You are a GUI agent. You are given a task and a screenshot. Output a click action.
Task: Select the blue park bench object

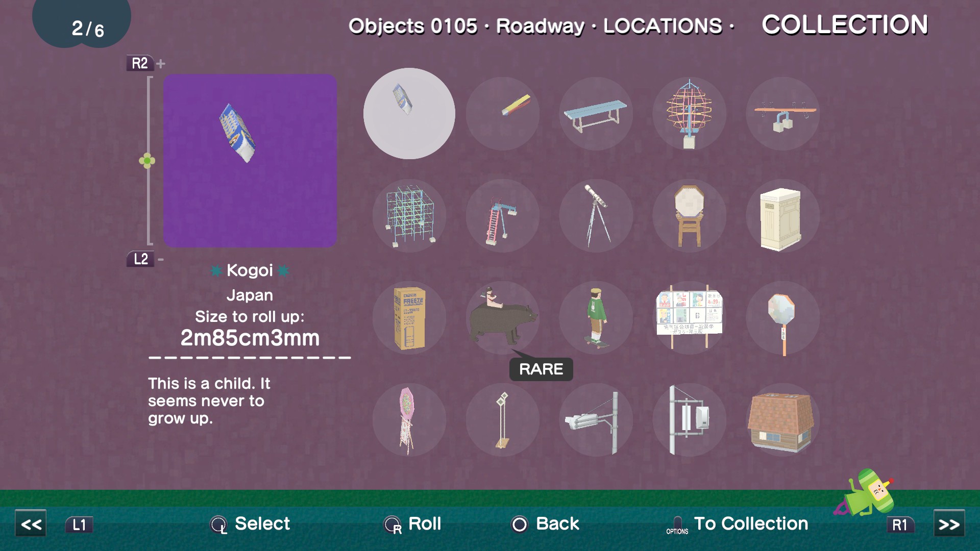coord(596,114)
